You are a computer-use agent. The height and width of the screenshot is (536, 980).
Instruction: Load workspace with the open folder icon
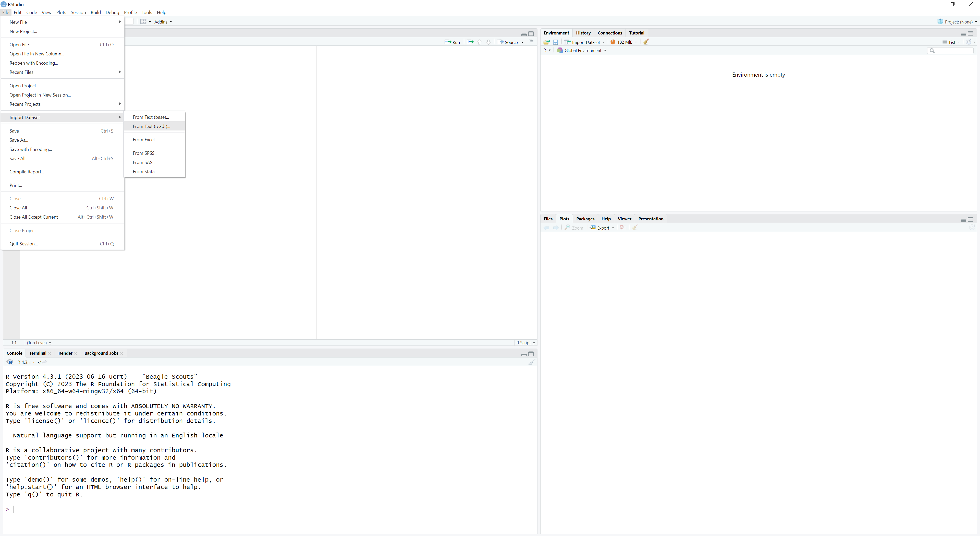(547, 42)
